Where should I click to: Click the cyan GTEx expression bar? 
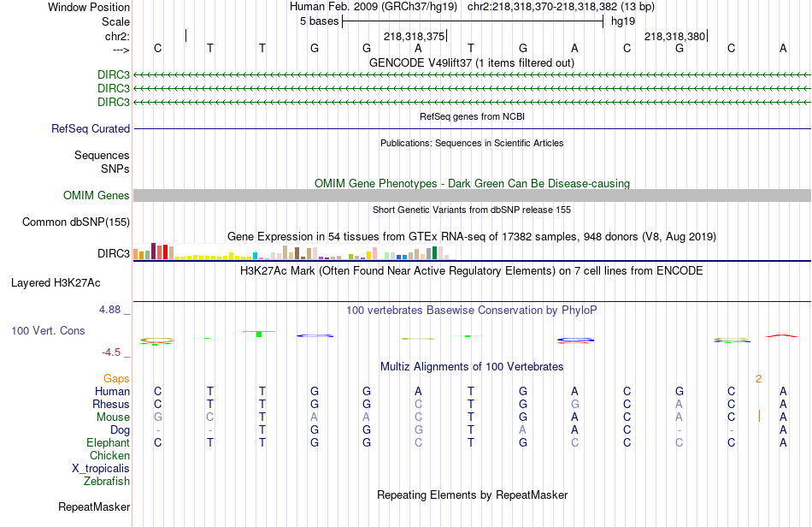(x=255, y=256)
